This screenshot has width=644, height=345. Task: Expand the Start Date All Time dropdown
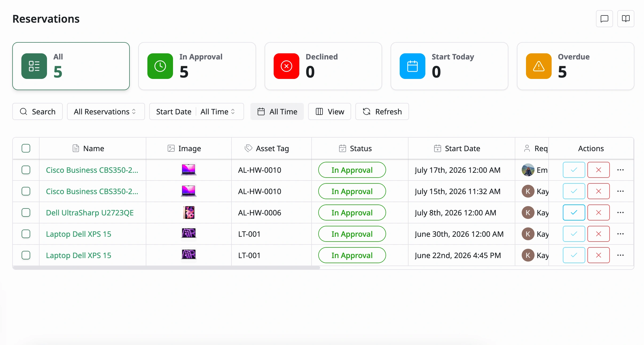point(197,111)
